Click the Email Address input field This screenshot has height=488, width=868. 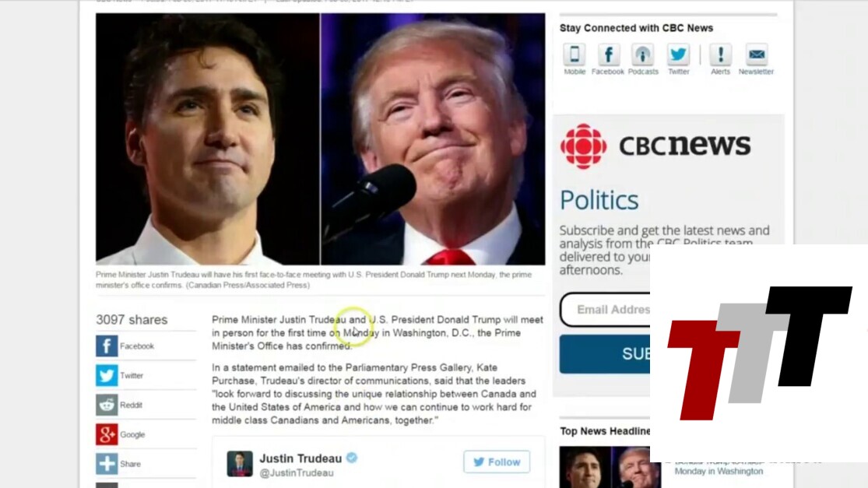pyautogui.click(x=605, y=309)
